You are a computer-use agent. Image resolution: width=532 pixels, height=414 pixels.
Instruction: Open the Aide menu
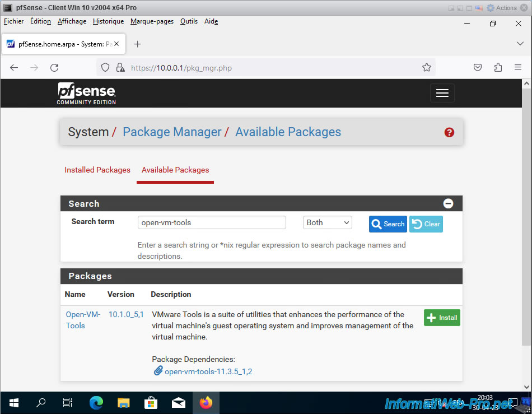coord(211,21)
